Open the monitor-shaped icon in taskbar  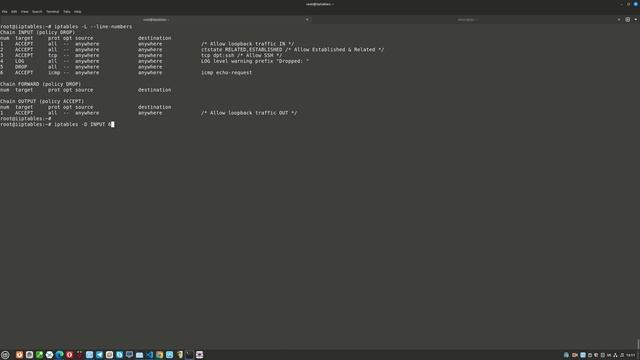(129, 355)
